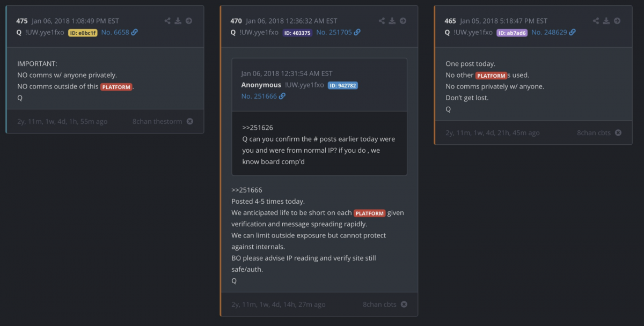Click the arrow icon on post 465
Screen dimensions: 644x326
(617, 21)
